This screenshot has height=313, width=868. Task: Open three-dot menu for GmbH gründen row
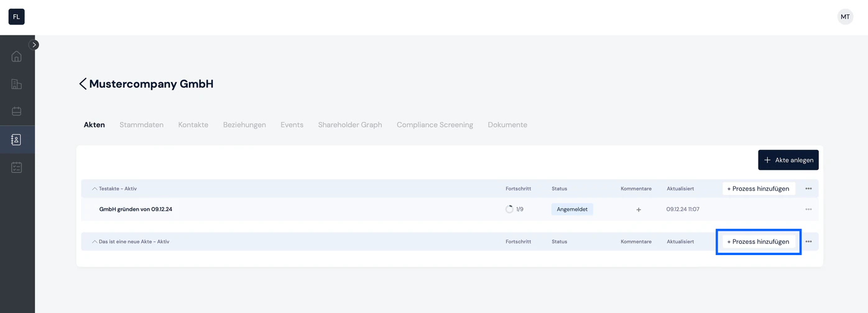coord(808,209)
